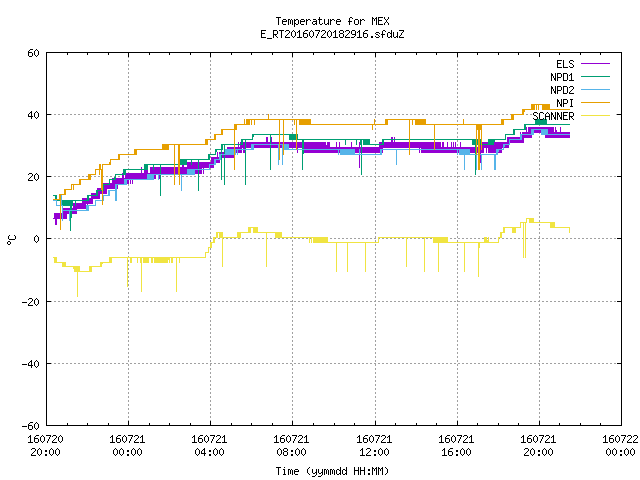
Task: Click the SCANNER legend label
Action: point(553,116)
